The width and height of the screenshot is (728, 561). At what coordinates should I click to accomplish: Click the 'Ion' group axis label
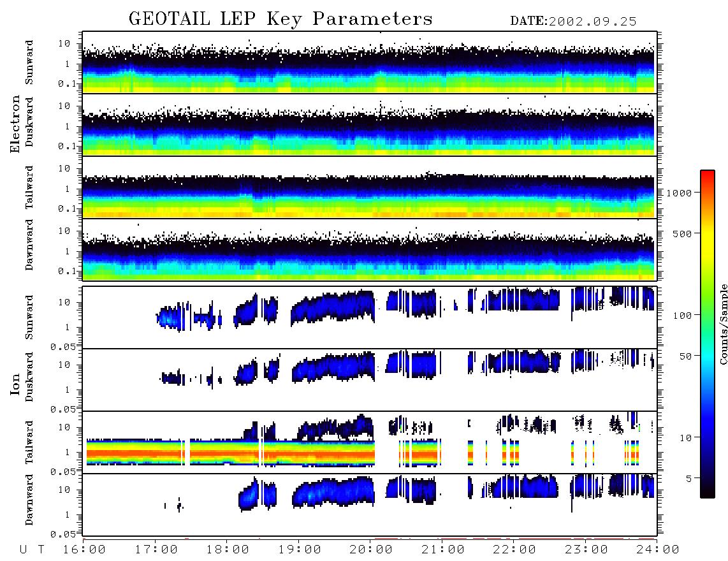pyautogui.click(x=15, y=384)
